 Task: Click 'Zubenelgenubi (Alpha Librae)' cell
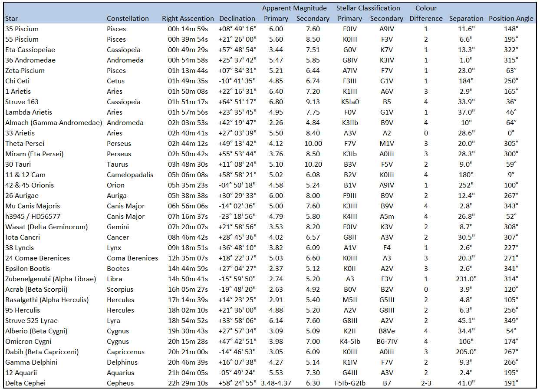click(x=51, y=279)
